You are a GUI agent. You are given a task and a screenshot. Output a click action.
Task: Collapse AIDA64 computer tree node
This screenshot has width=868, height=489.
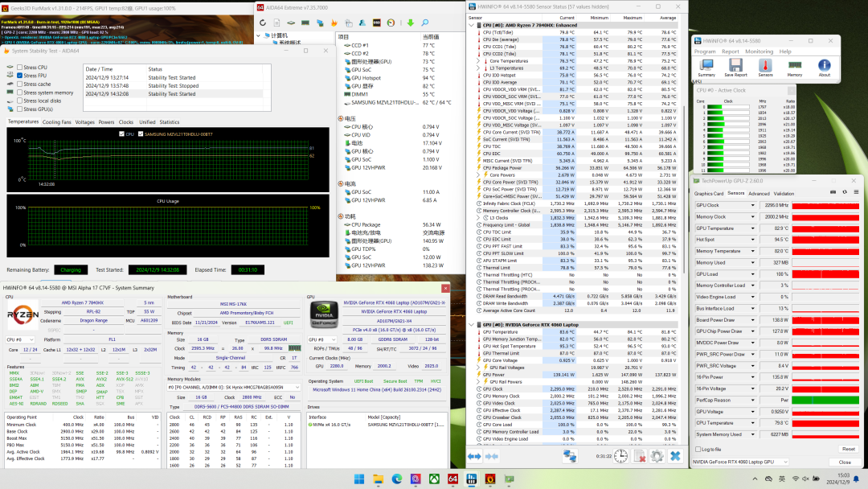[259, 35]
